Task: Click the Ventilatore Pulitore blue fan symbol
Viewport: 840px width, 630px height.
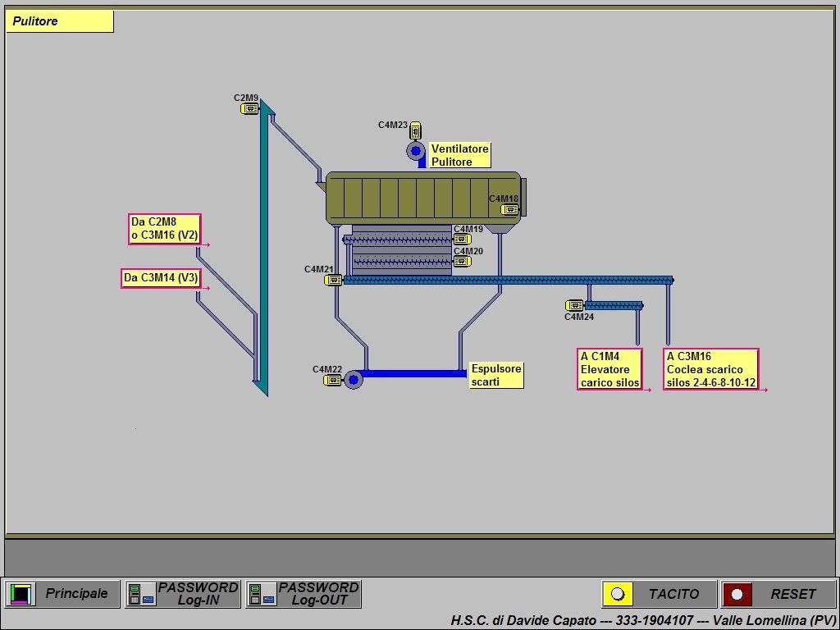Action: (x=416, y=151)
